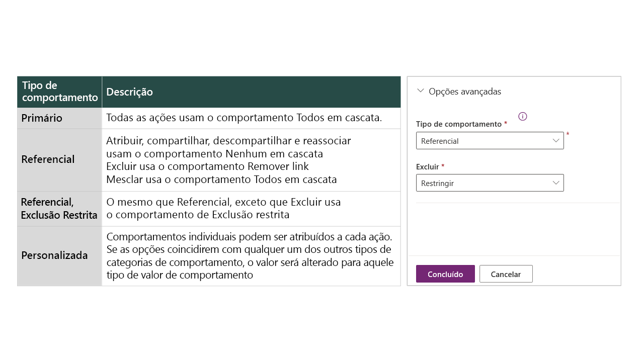Screen dimensions: 644x362
Task: Click the Cancelar button
Action: pyautogui.click(x=506, y=274)
